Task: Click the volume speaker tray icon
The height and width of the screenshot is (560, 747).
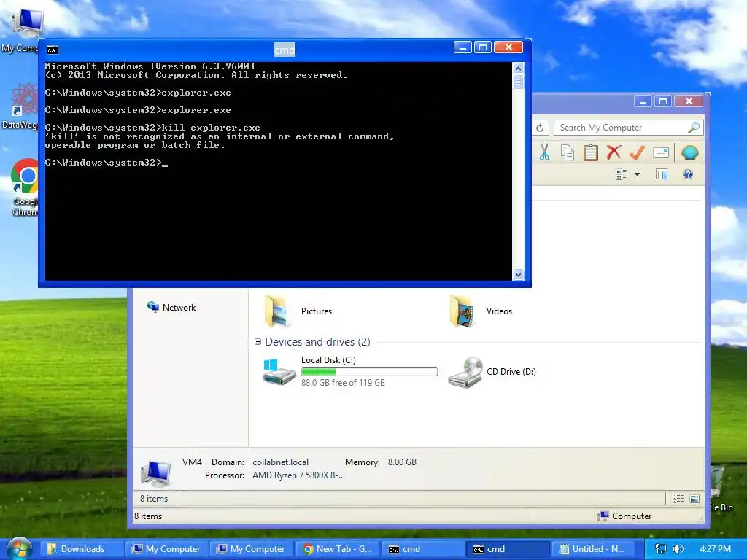Action: click(x=678, y=549)
